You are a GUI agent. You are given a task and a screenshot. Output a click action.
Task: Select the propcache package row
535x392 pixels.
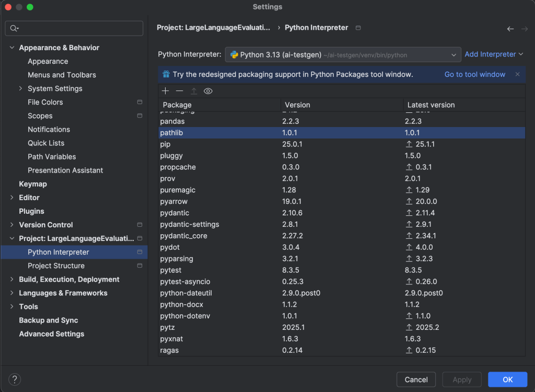(x=342, y=167)
